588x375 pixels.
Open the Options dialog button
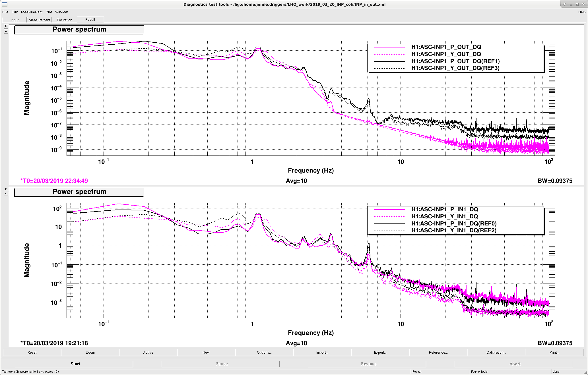(264, 352)
